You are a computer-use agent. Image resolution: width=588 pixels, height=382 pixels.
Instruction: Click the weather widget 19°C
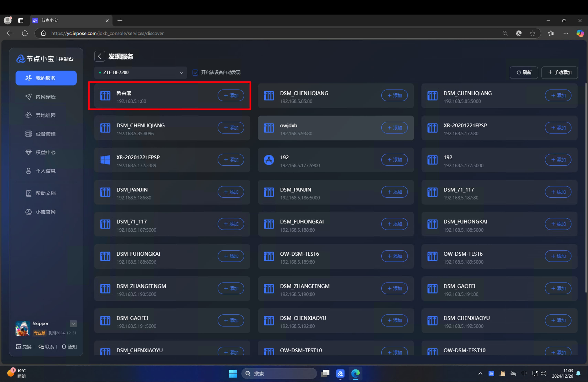pos(17,373)
